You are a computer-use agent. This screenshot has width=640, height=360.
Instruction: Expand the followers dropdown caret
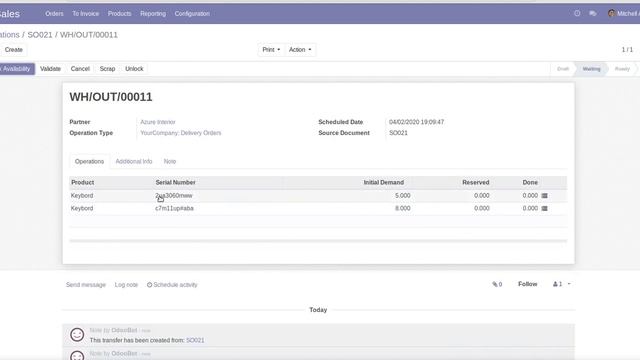[x=569, y=284]
